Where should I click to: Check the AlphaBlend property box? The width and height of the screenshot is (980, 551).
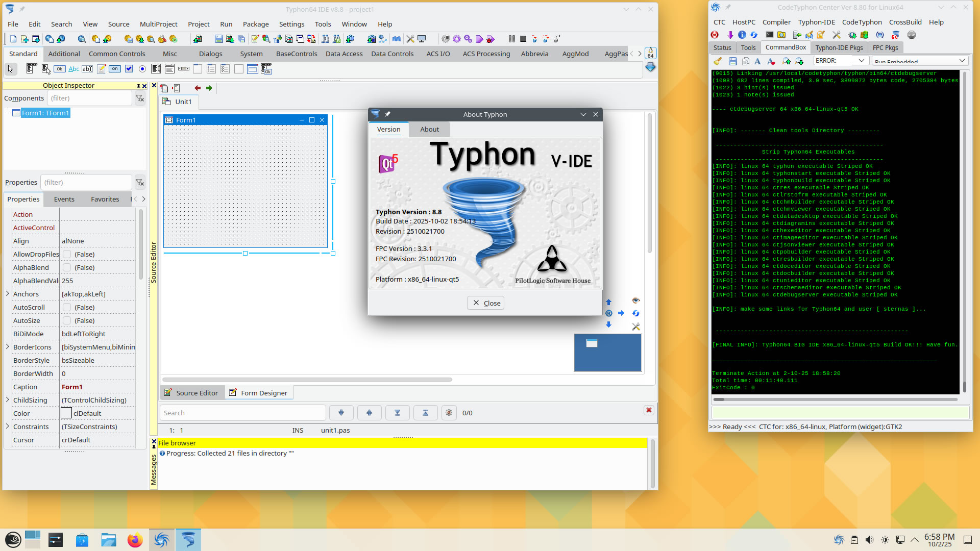[67, 267]
